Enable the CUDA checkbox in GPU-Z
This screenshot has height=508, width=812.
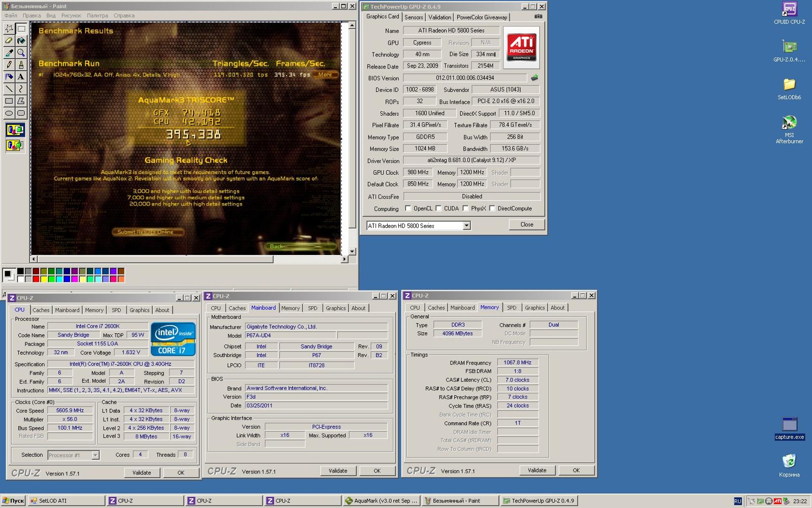point(438,208)
